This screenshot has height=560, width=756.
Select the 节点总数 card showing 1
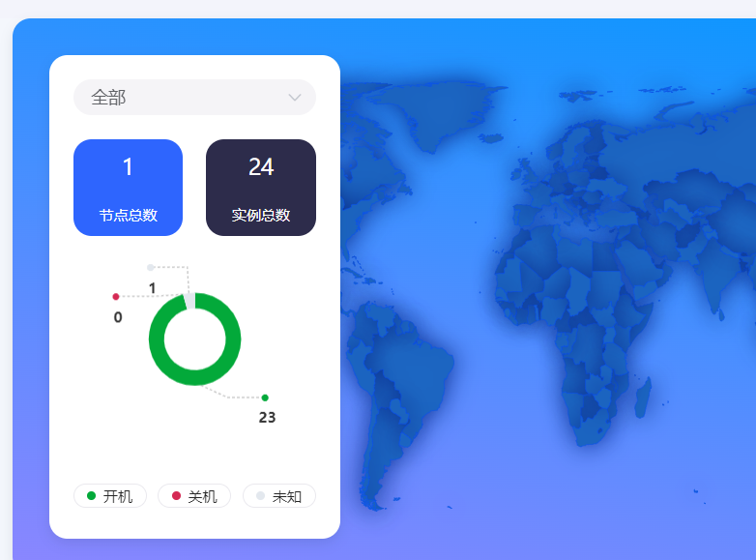coord(128,188)
